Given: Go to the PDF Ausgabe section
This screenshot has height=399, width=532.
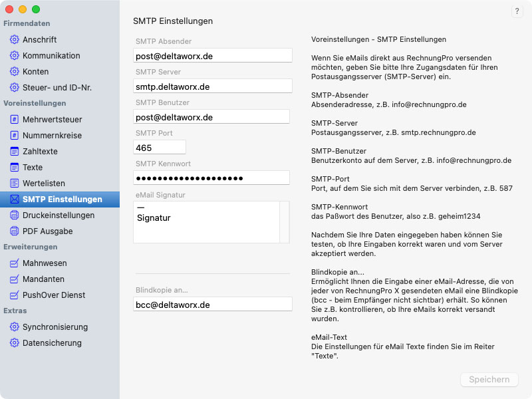Looking at the screenshot, I should click(x=47, y=231).
